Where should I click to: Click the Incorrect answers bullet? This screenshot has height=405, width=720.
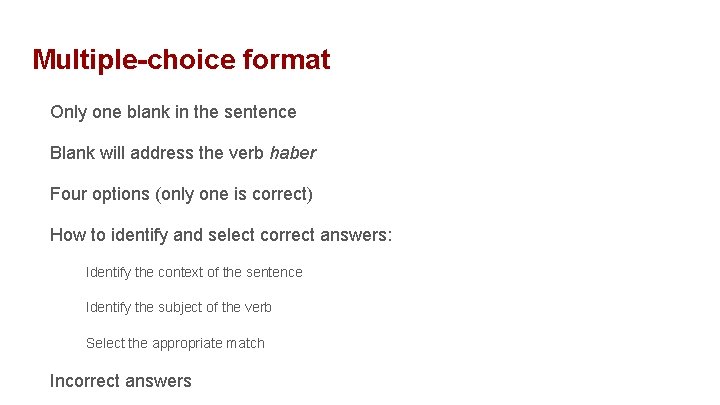pos(121,381)
